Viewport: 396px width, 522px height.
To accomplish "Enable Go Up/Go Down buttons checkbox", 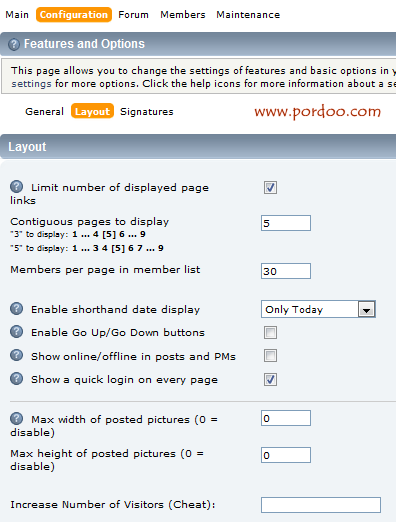I will coord(270,332).
